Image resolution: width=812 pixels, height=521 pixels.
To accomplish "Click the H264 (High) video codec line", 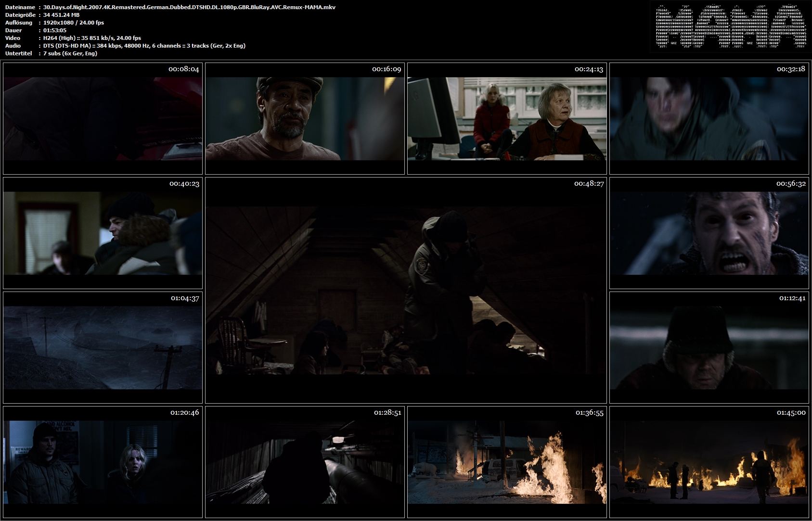I will tap(92, 38).
